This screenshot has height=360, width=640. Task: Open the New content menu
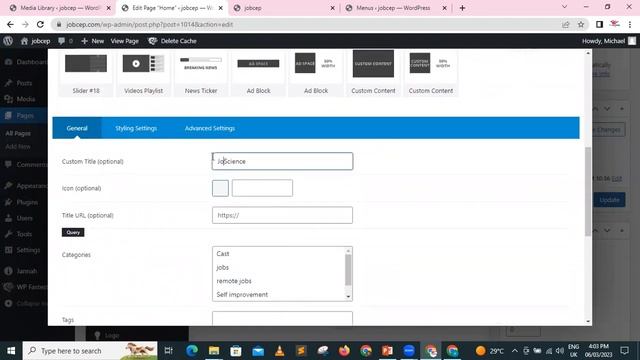coord(93,41)
